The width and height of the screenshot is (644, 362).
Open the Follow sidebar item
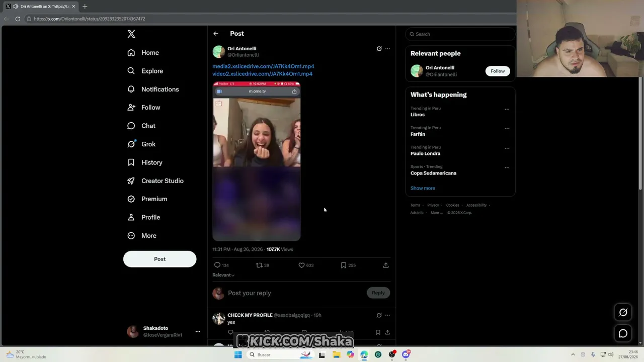(144, 108)
